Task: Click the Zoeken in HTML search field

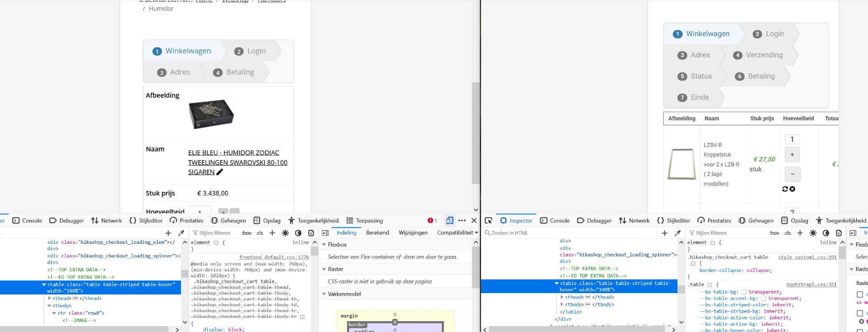Action: (x=570, y=233)
